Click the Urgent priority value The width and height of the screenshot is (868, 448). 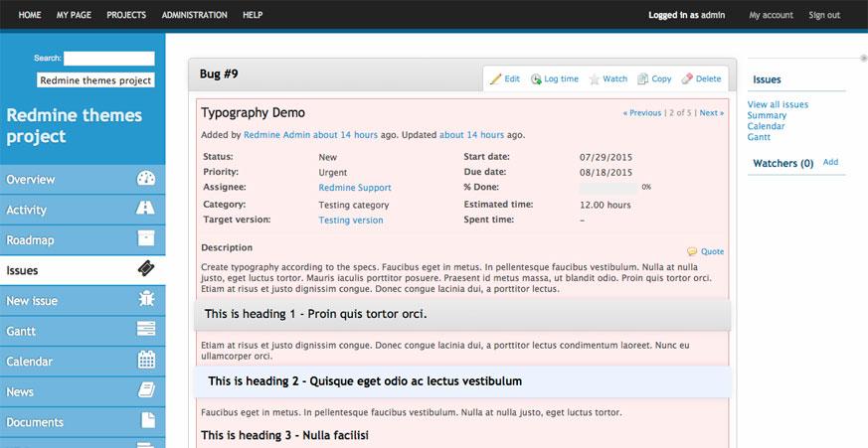pos(333,173)
